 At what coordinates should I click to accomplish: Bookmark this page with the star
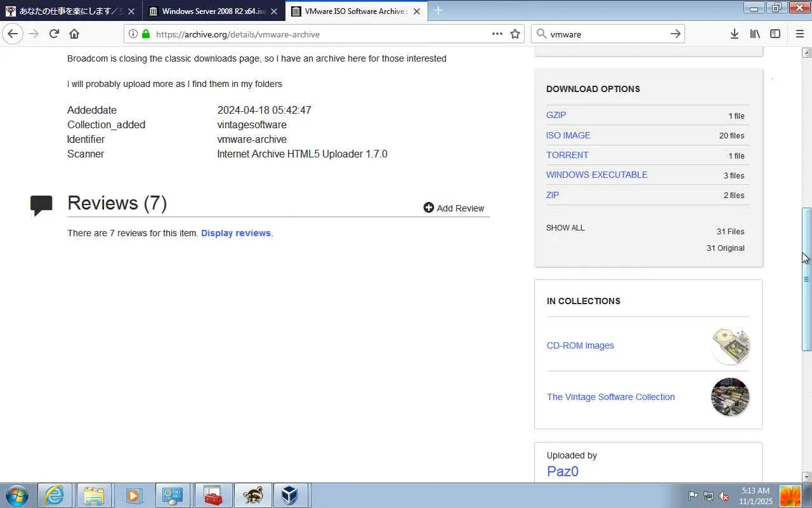515,34
